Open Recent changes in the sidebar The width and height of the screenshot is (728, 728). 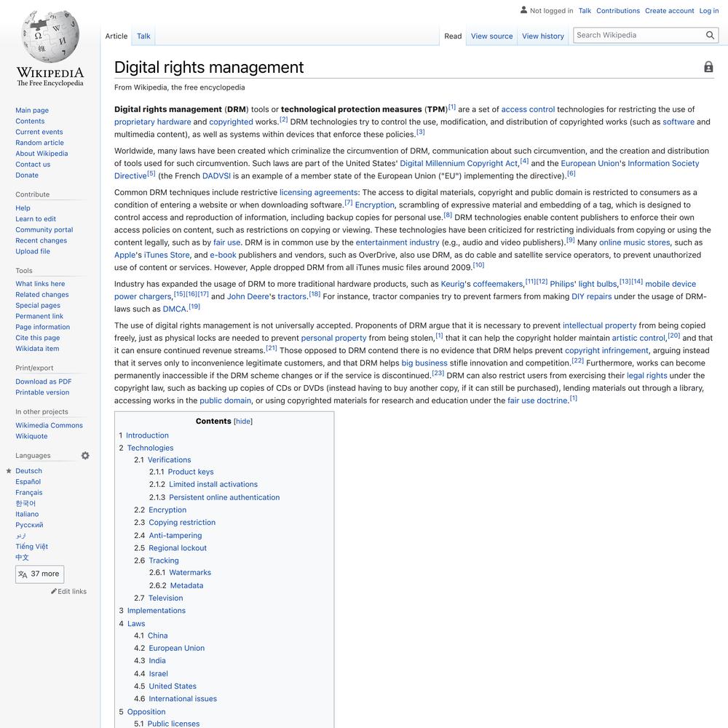click(41, 240)
